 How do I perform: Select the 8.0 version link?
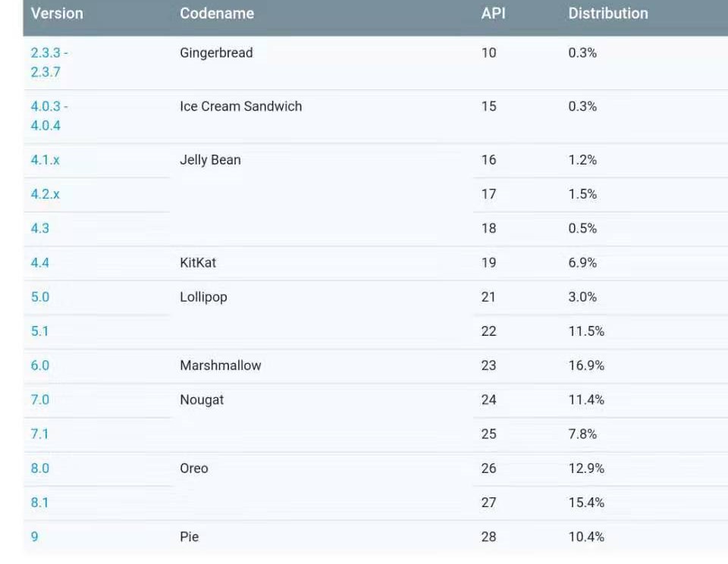(x=40, y=468)
